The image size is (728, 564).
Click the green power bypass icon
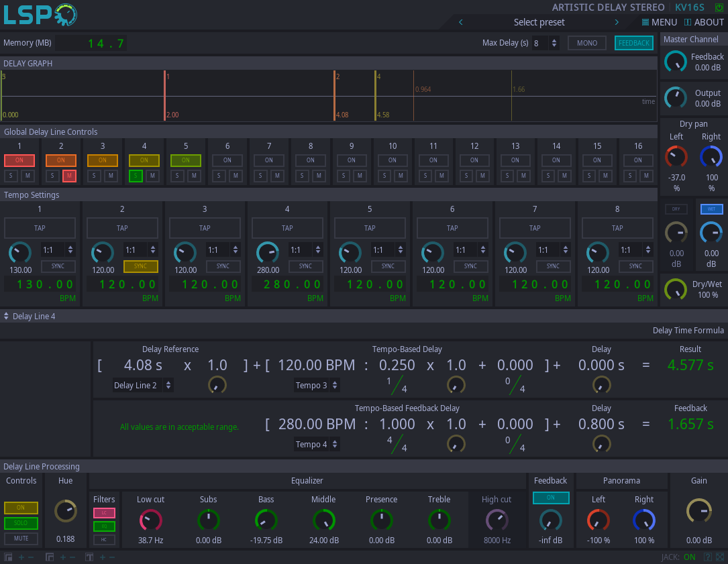[x=719, y=7]
